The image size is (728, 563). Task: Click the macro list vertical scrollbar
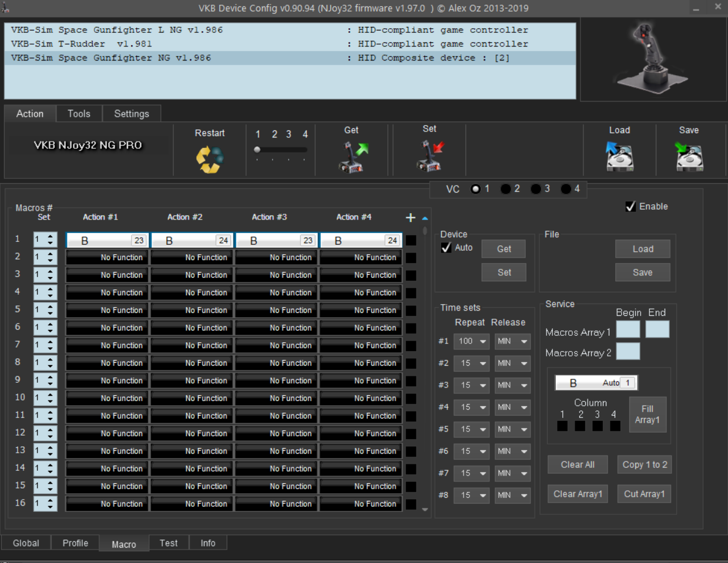425,364
